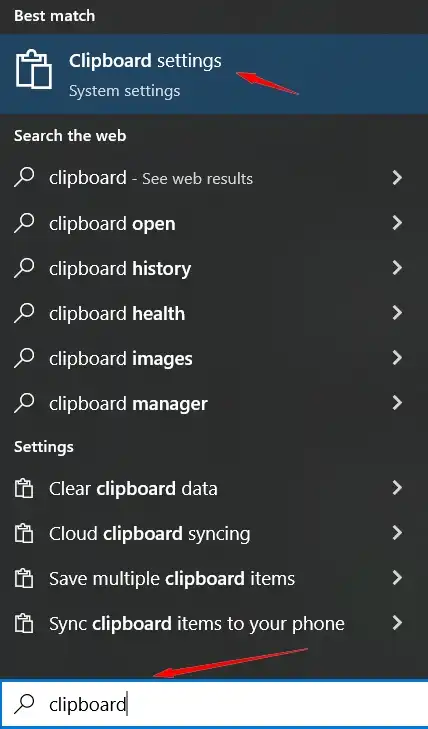
Task: Click into the search box containing clipboard
Action: point(214,704)
